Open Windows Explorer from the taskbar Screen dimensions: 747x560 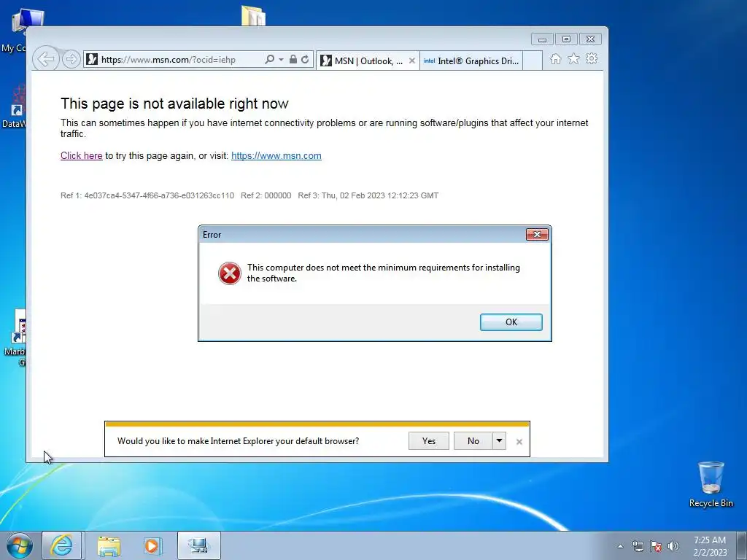point(109,546)
